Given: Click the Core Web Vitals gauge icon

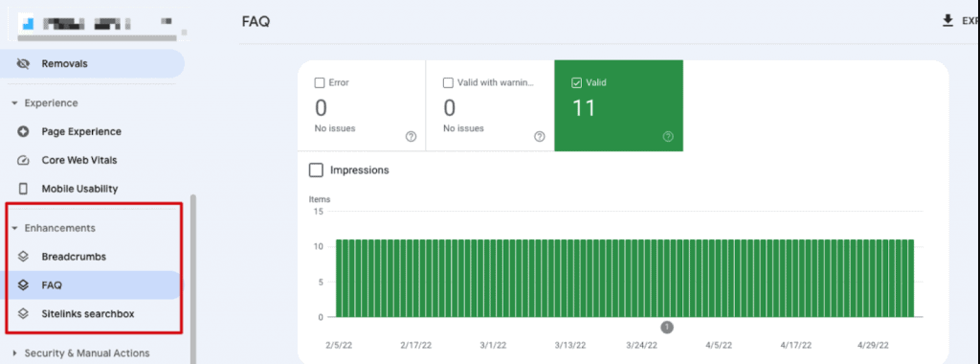Looking at the screenshot, I should click(x=24, y=160).
